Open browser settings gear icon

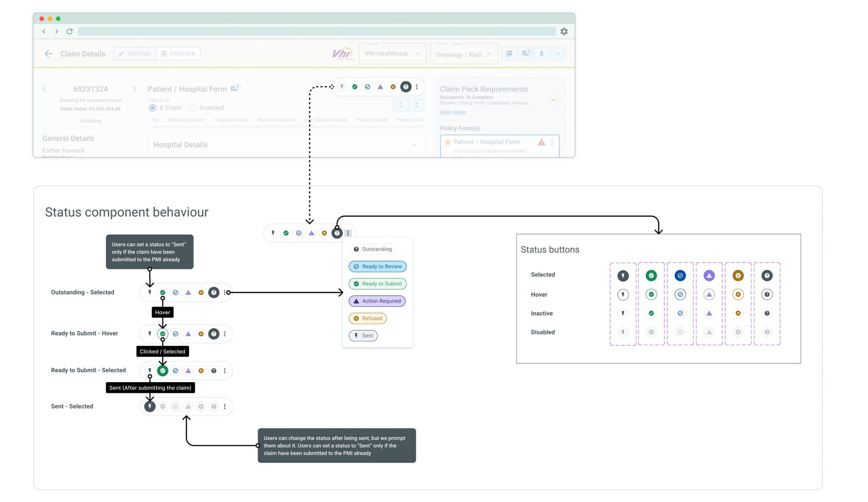pos(564,31)
